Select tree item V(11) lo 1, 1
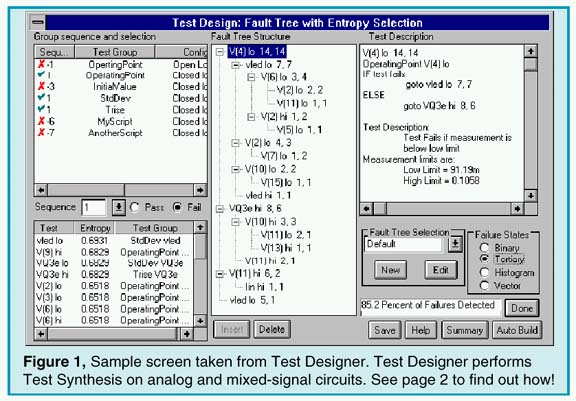Image resolution: width=576 pixels, height=401 pixels. tap(302, 104)
